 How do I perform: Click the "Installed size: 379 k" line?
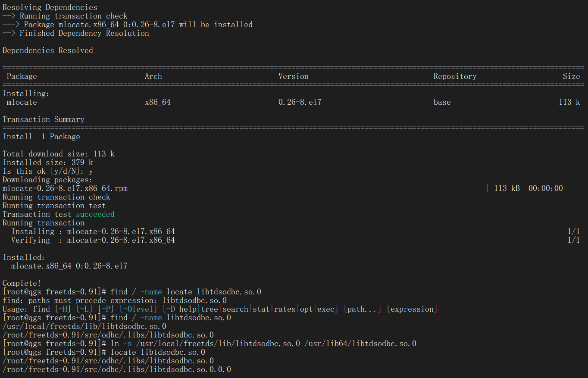(47, 162)
